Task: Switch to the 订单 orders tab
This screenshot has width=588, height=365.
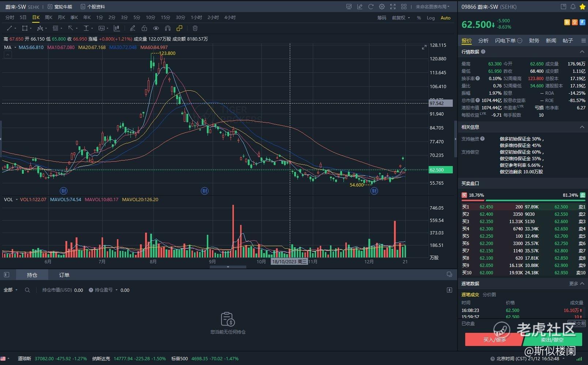Action: tap(64, 275)
